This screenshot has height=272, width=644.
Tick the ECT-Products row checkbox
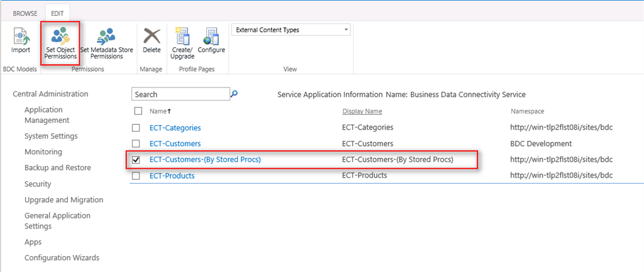tap(136, 176)
